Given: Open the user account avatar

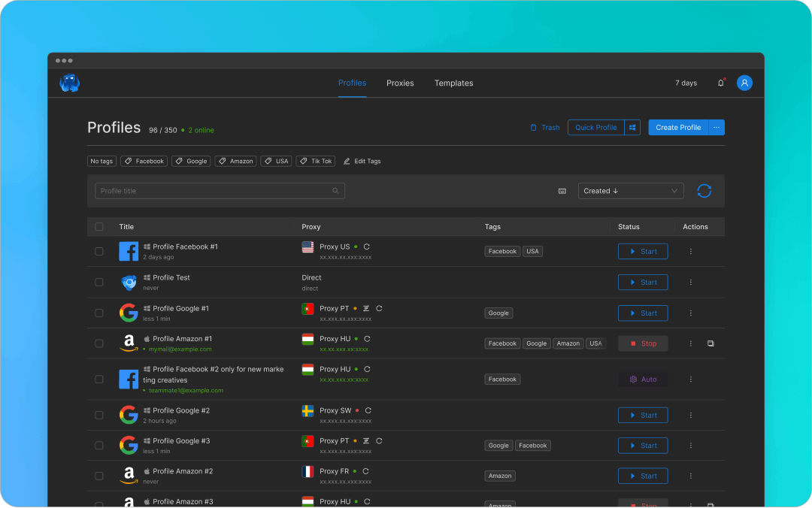Looking at the screenshot, I should [744, 83].
